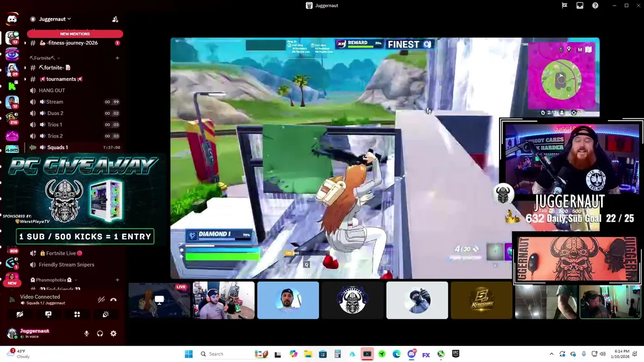Open server icon with 215 badge
Screen dimensions: 644x362
tap(12, 118)
